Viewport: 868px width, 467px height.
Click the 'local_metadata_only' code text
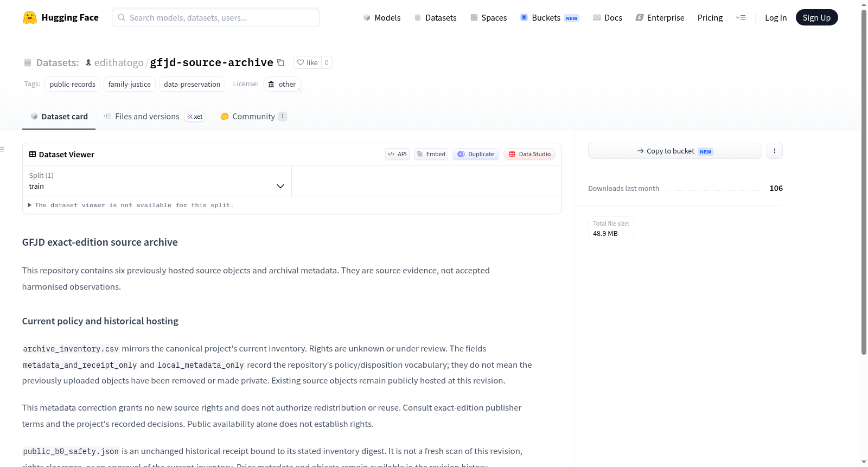point(201,365)
